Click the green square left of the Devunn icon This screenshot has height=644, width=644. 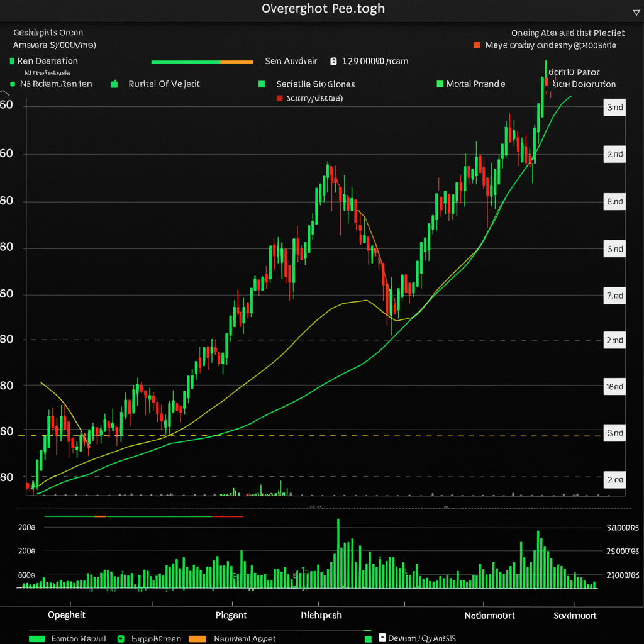tap(368, 639)
